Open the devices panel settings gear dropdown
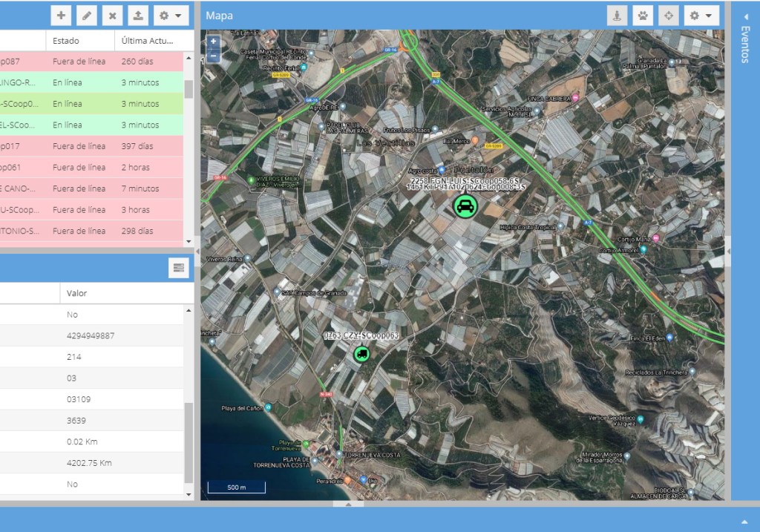760x532 pixels. coord(170,15)
